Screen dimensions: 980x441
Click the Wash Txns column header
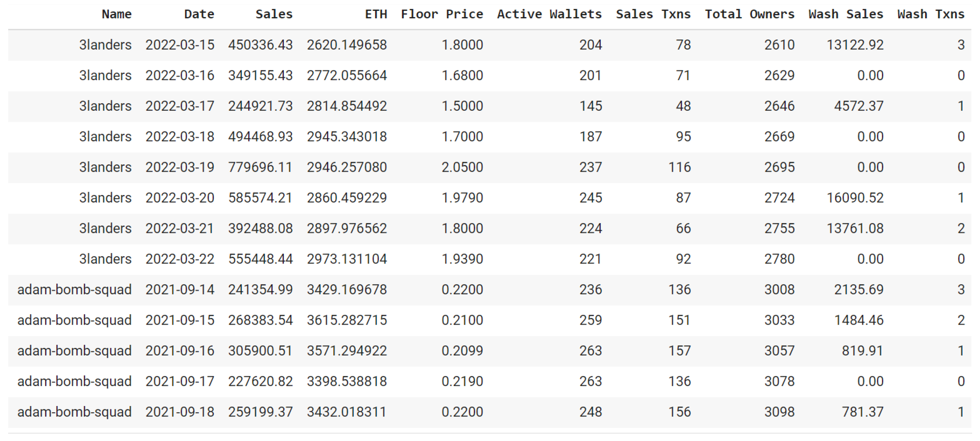tap(931, 14)
